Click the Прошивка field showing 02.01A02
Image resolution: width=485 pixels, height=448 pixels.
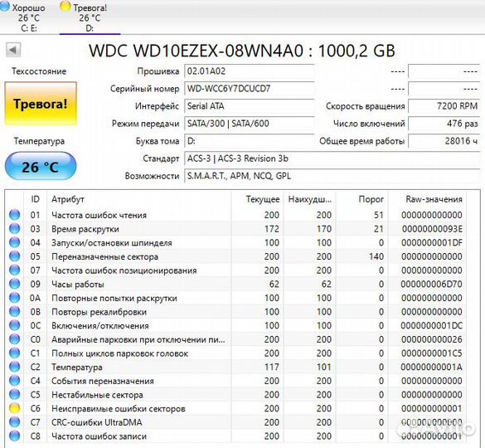(x=250, y=71)
